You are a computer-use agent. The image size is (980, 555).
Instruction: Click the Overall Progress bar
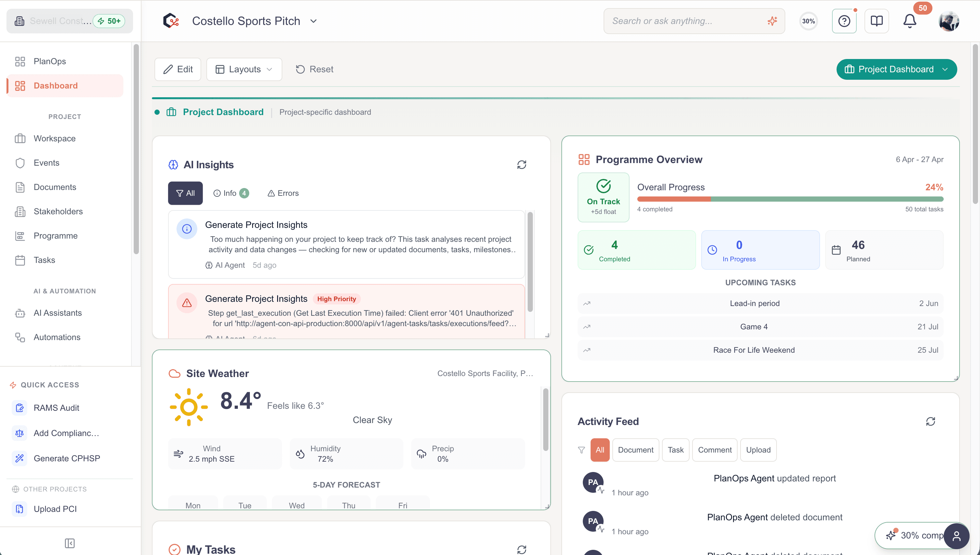[x=790, y=199]
